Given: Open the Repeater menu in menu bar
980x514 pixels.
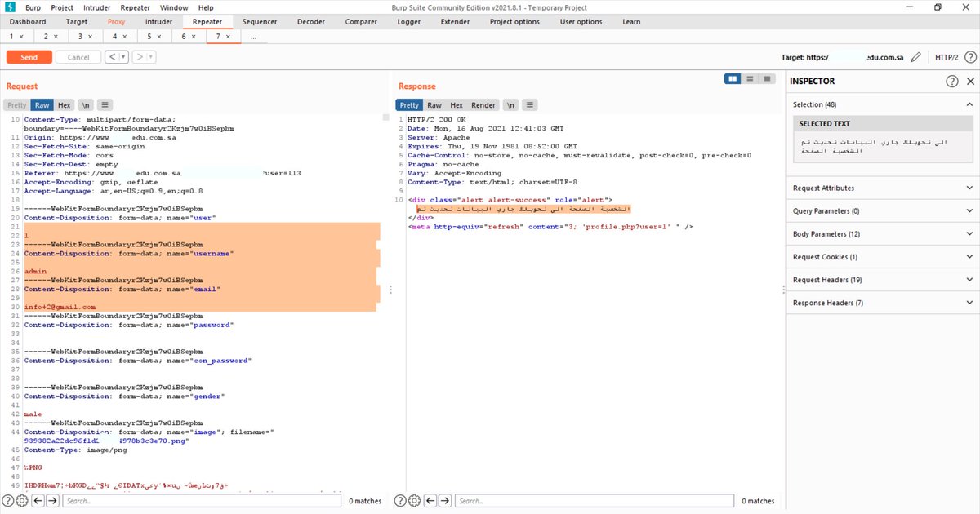Looking at the screenshot, I should [134, 7].
